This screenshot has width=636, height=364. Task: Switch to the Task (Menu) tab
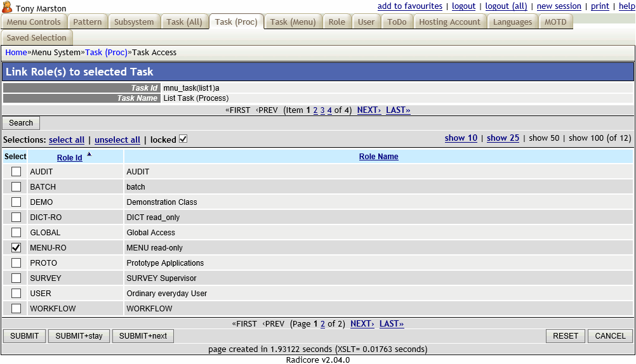[293, 22]
